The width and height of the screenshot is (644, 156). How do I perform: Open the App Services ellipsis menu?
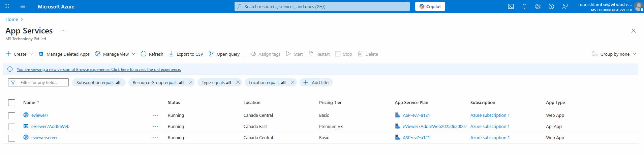(x=63, y=31)
